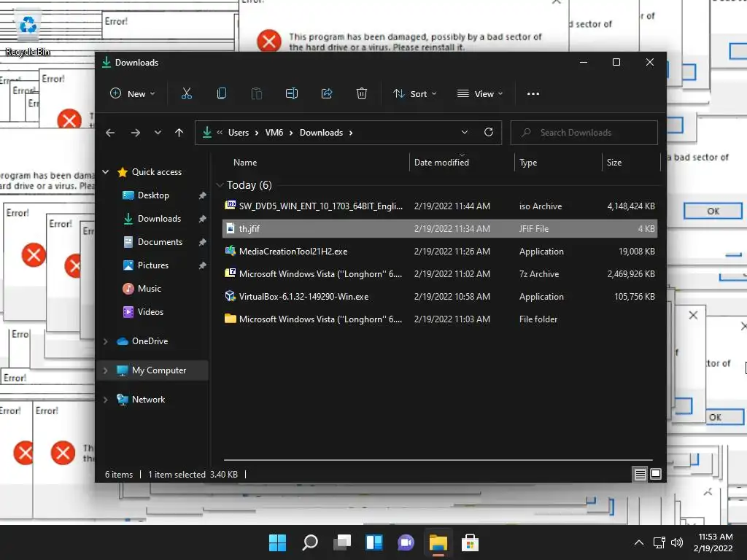Viewport: 747px width, 560px height.
Task: Click the Share icon in toolbar
Action: (x=327, y=93)
